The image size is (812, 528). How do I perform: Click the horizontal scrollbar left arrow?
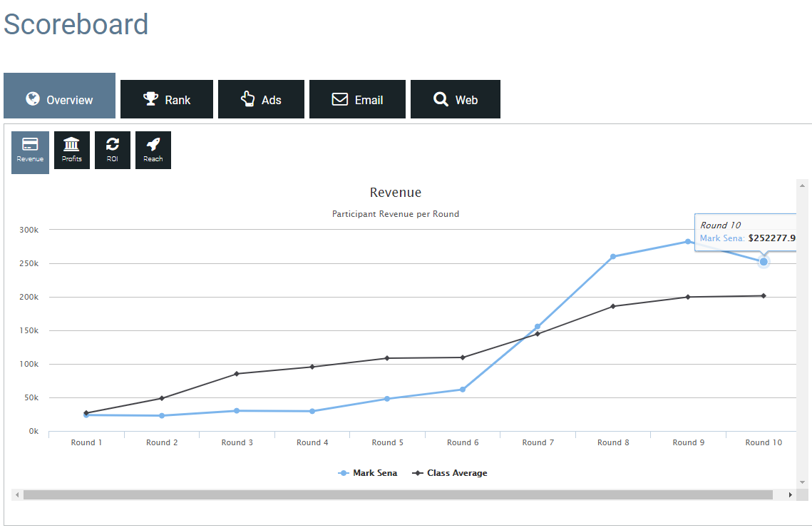(17, 495)
